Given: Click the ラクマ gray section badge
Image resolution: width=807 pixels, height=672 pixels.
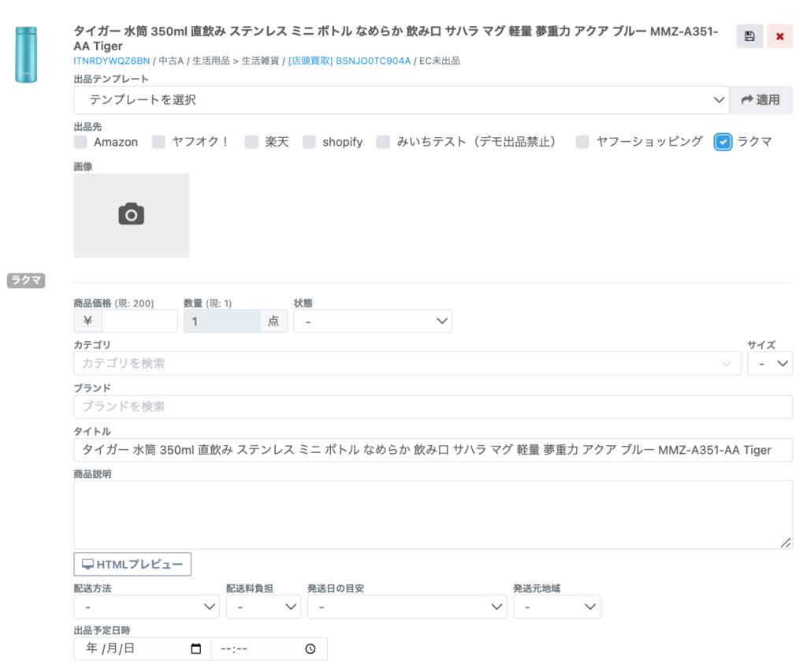Looking at the screenshot, I should click(x=26, y=280).
